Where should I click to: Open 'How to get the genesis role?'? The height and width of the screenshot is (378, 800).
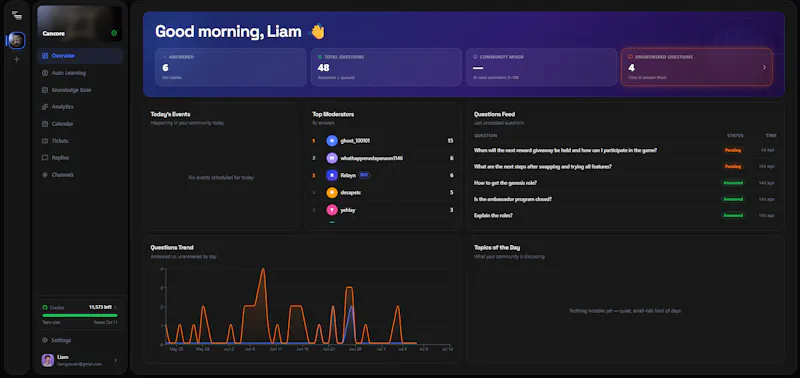pos(505,183)
